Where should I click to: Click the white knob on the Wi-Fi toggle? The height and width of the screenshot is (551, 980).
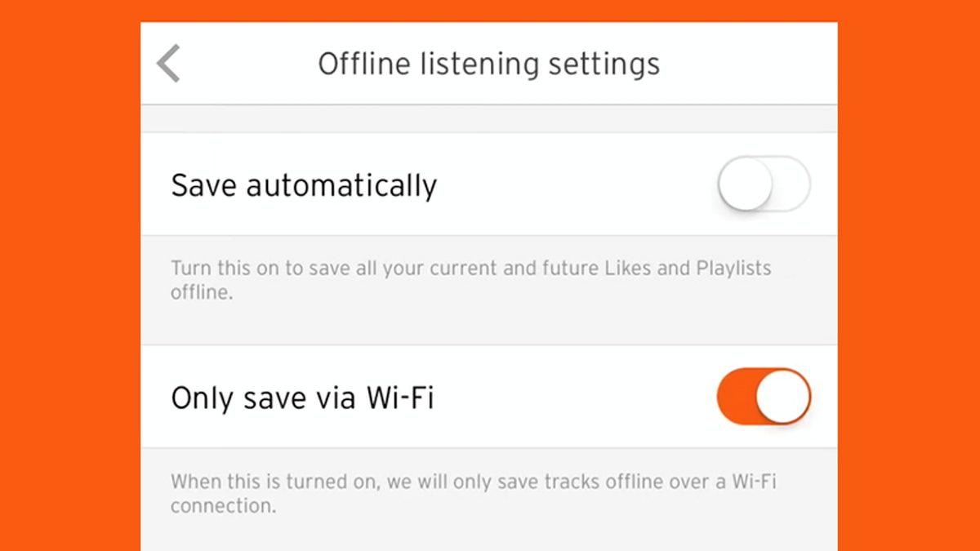pos(782,396)
